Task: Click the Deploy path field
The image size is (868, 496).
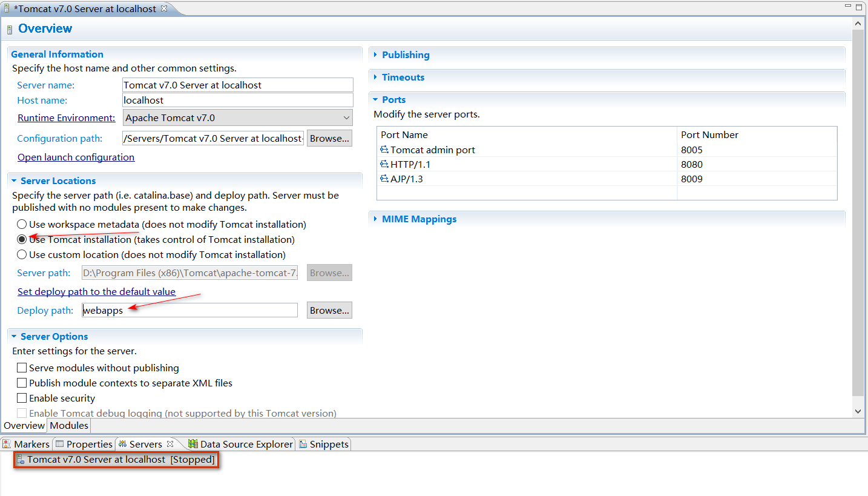Action: pyautogui.click(x=189, y=310)
